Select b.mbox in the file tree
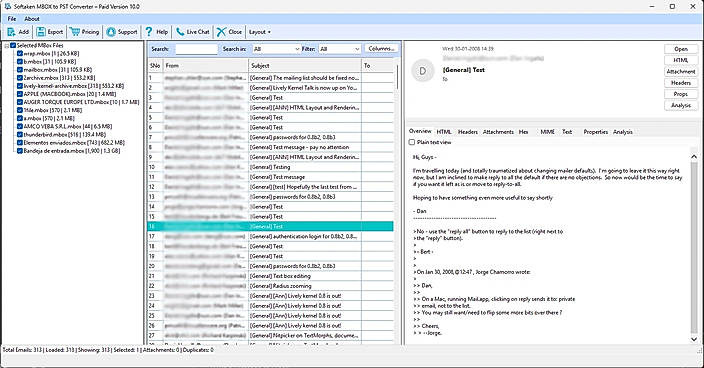 click(x=50, y=61)
